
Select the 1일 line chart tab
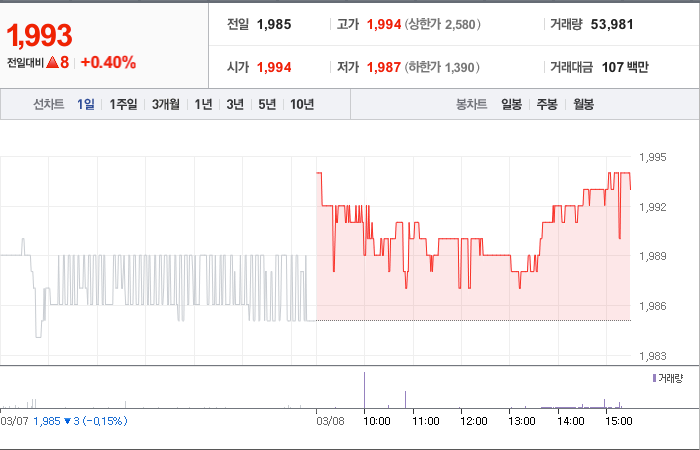click(x=86, y=104)
